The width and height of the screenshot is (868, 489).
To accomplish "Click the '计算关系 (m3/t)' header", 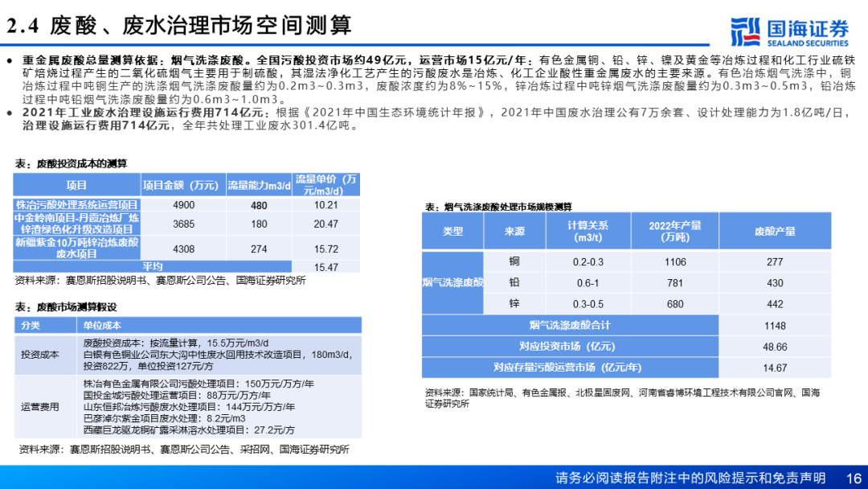I will (588, 231).
